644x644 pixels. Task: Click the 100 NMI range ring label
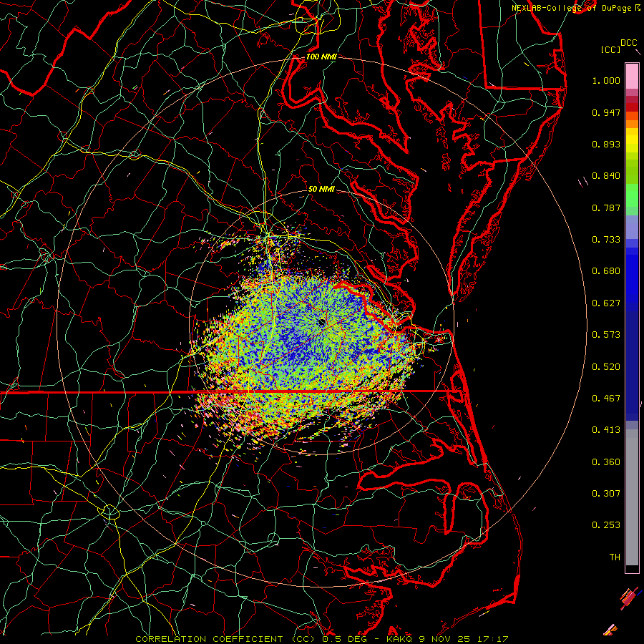pyautogui.click(x=321, y=57)
